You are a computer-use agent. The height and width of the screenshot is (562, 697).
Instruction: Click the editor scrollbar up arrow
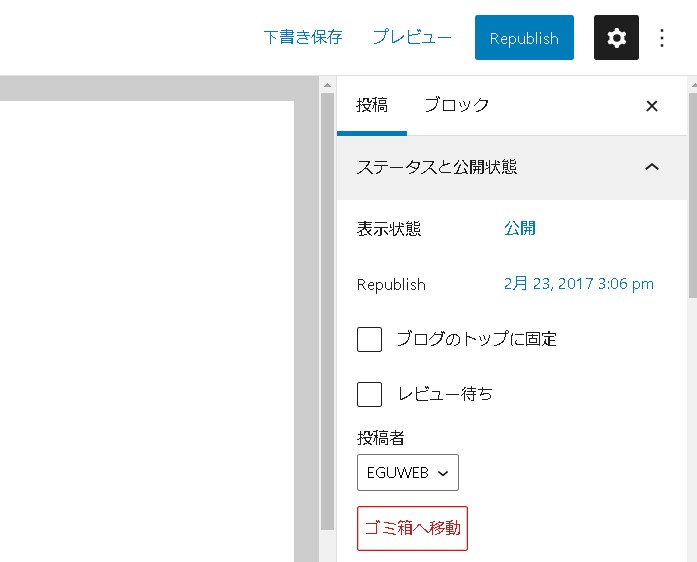(327, 87)
